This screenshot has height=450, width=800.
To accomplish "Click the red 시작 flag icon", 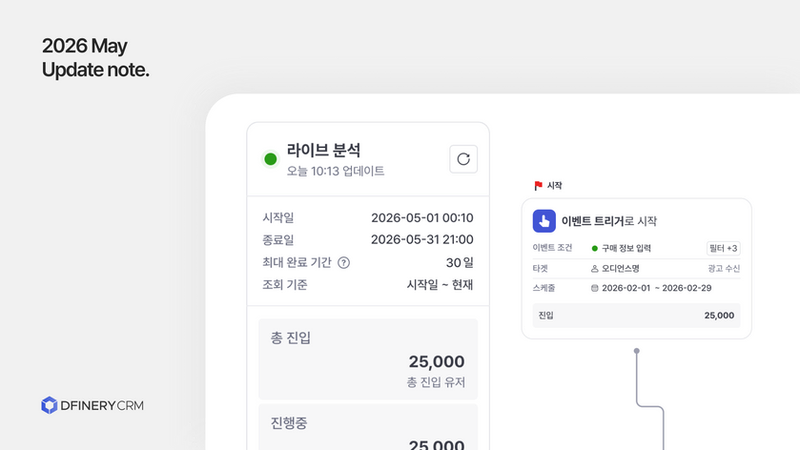I will coord(538,186).
